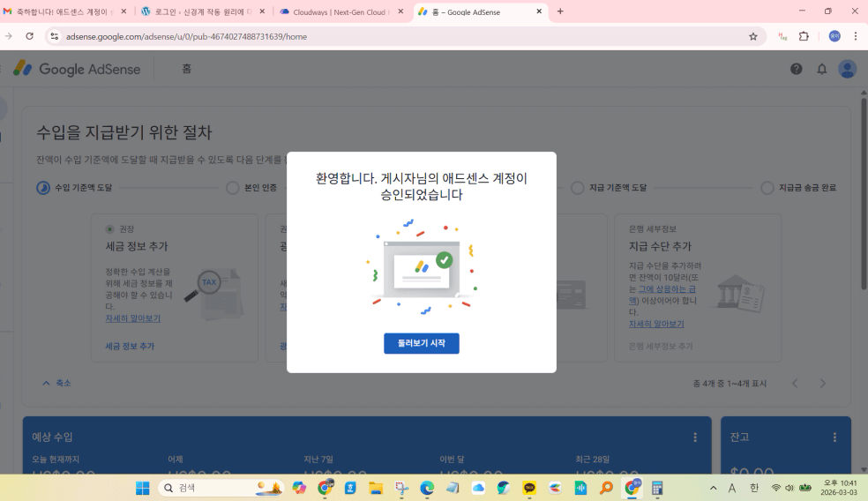Open the Chrome profile avatar
868x501 pixels.
point(834,36)
